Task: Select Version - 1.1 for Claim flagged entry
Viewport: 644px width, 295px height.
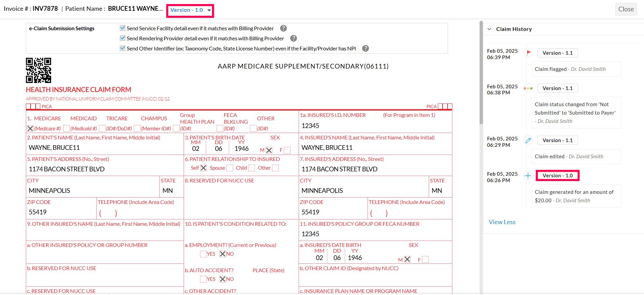Action: pyautogui.click(x=557, y=53)
